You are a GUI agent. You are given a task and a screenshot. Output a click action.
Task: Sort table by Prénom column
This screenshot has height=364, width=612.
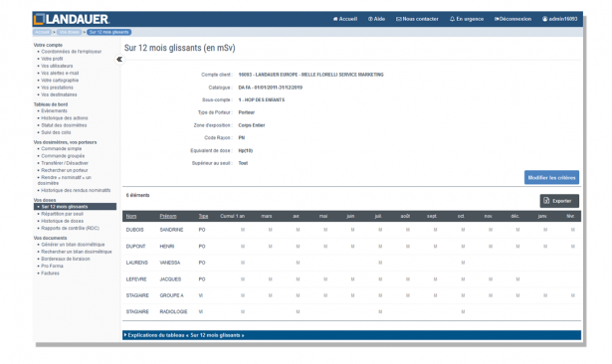(x=168, y=216)
